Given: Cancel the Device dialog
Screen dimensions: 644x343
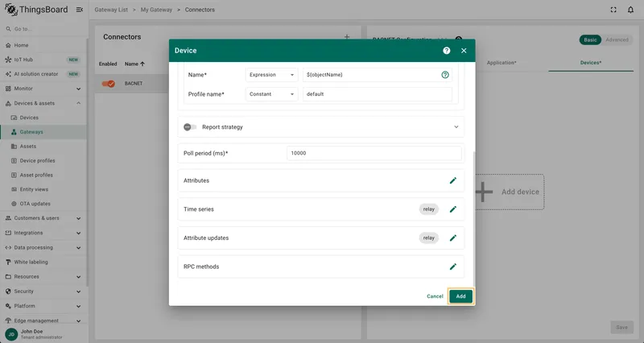Looking at the screenshot, I should (435, 296).
